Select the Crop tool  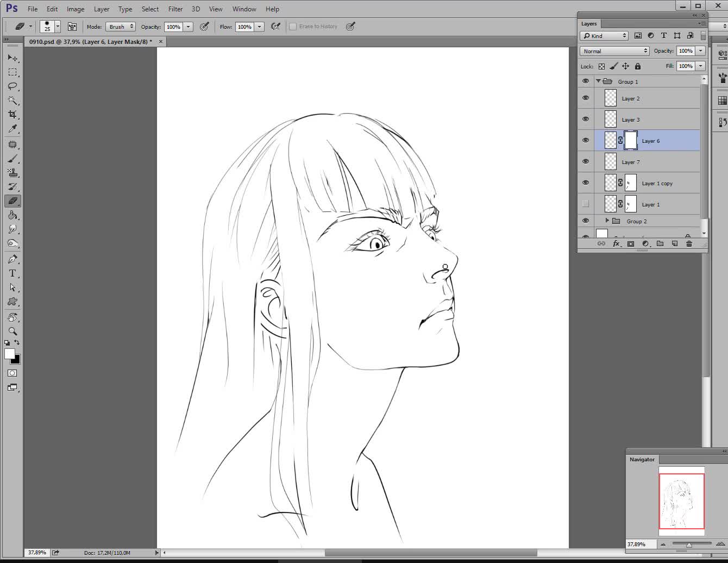click(12, 115)
